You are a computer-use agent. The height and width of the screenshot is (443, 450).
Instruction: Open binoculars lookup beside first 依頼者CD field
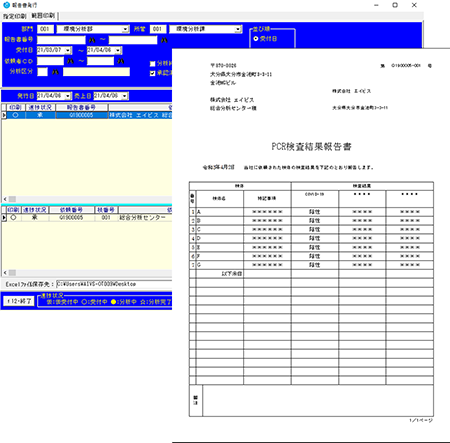[70, 61]
